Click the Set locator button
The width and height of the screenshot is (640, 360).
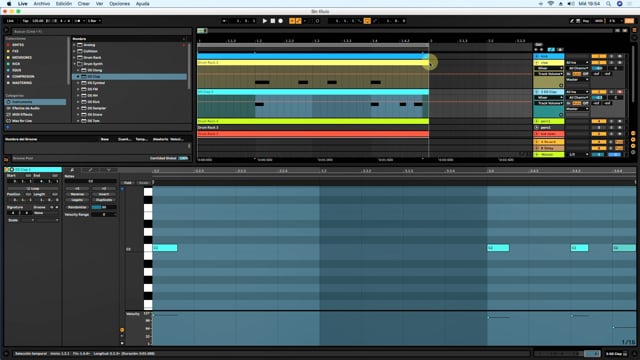coord(539,44)
